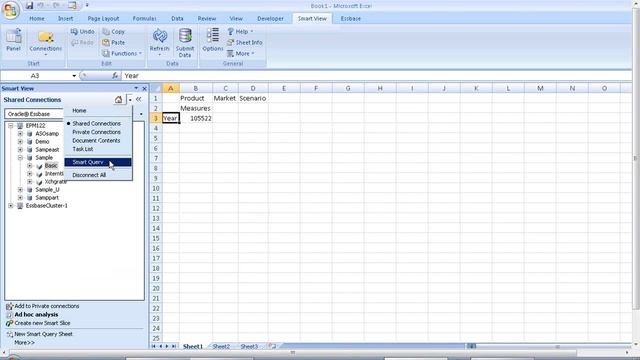Click the Office button

point(11,10)
